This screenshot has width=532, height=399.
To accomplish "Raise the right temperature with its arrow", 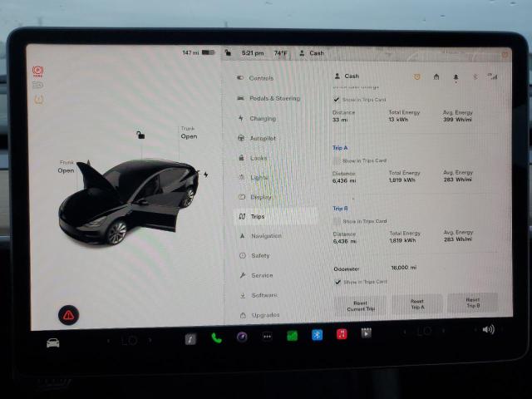I will (444, 331).
